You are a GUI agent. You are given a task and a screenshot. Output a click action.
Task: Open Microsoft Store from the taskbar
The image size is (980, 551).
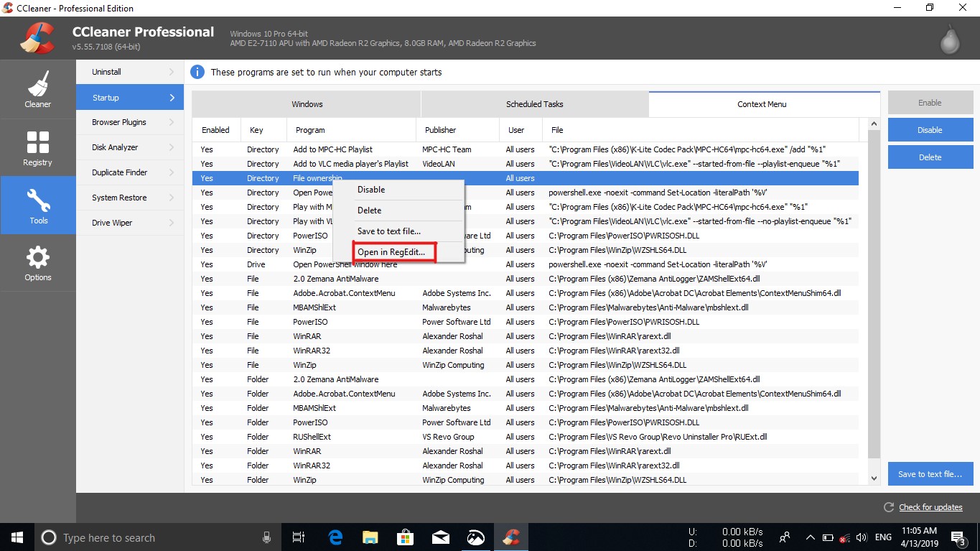tap(405, 537)
